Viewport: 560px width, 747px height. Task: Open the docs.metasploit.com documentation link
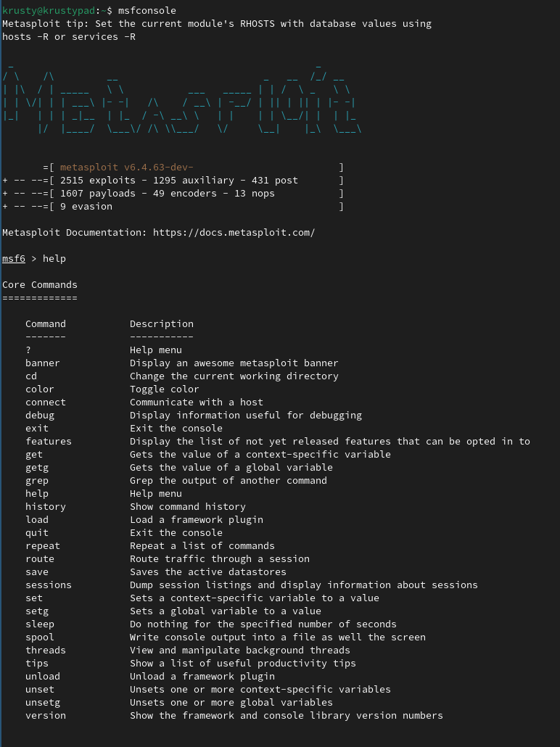[x=234, y=233]
